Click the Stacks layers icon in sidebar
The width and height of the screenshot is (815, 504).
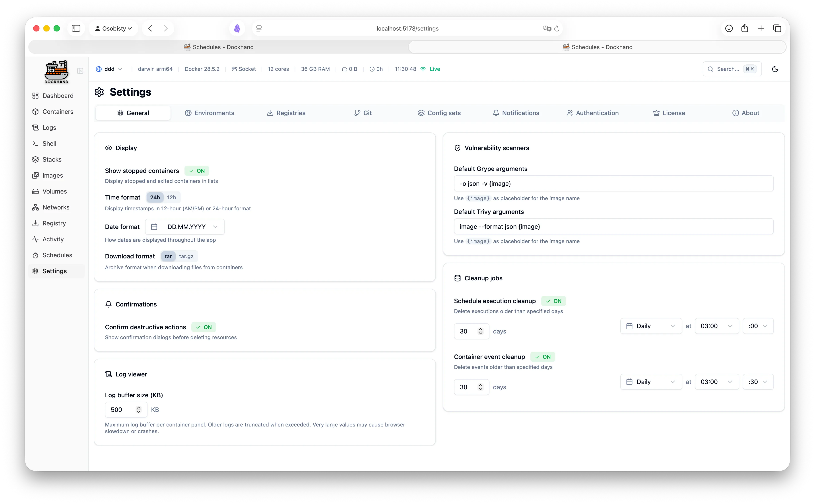click(35, 159)
